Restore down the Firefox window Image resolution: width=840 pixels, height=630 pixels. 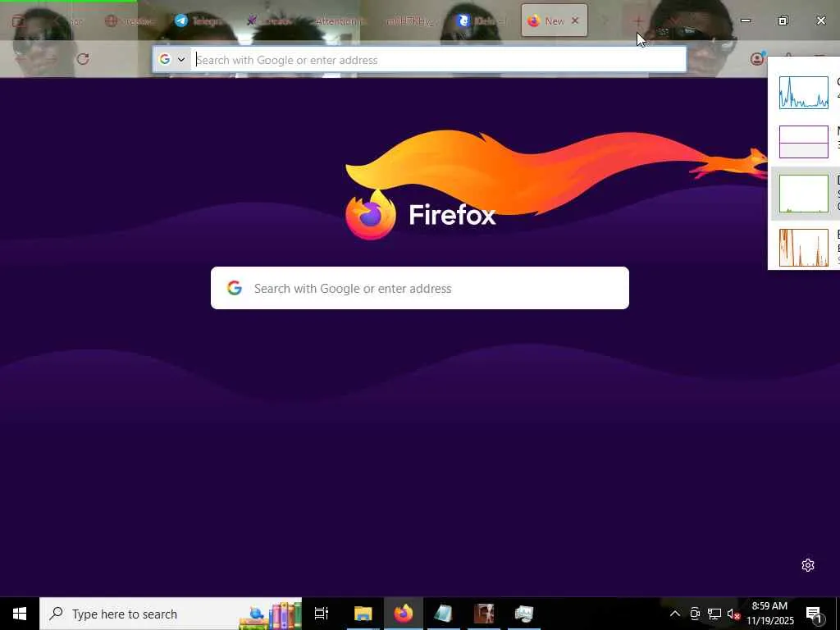[783, 21]
